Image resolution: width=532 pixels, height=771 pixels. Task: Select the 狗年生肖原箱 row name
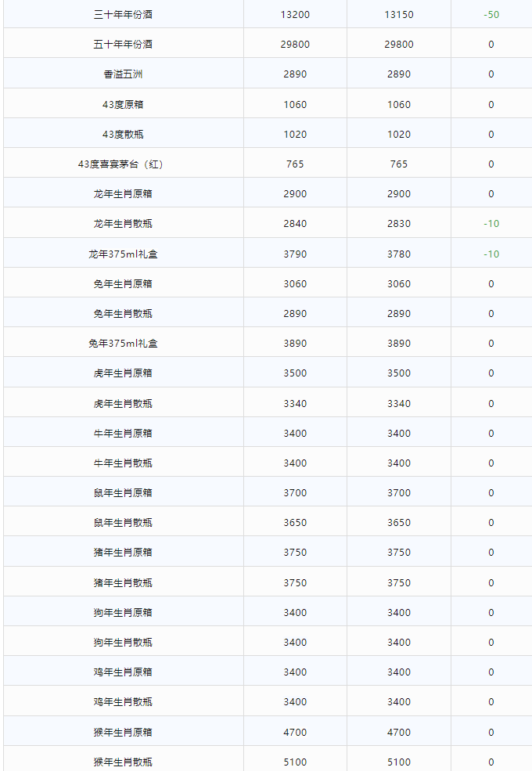123,613
